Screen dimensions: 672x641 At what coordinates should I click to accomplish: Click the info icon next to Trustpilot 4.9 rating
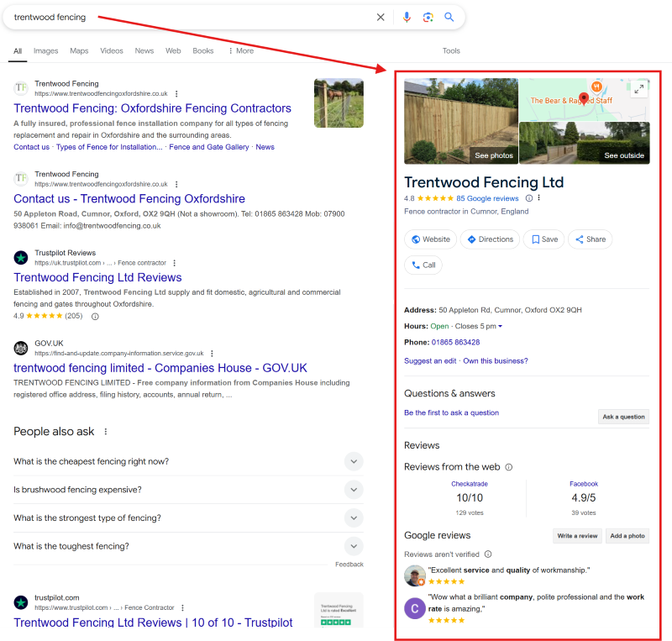[x=95, y=317]
